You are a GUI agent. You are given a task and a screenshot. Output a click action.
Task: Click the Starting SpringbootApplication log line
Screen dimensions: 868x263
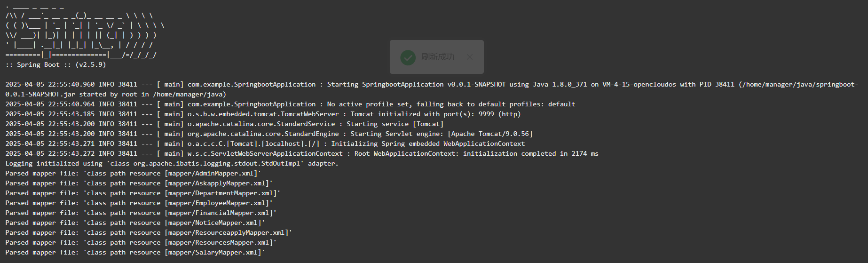[432, 89]
